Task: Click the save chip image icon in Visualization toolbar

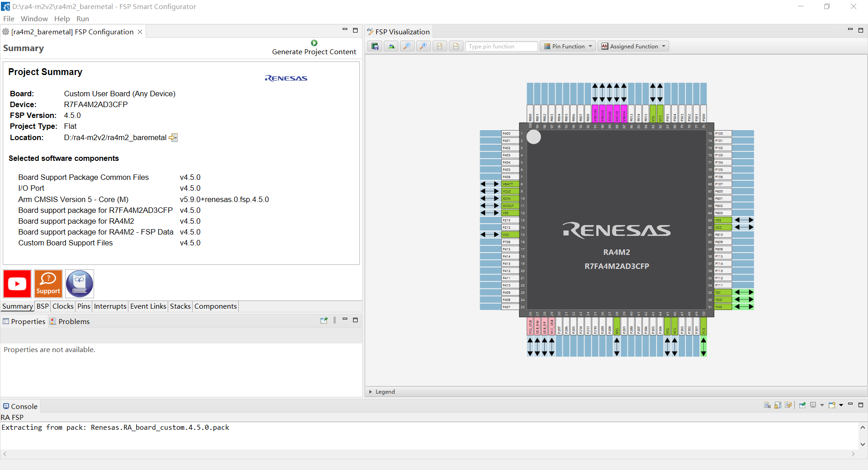Action: coord(375,46)
